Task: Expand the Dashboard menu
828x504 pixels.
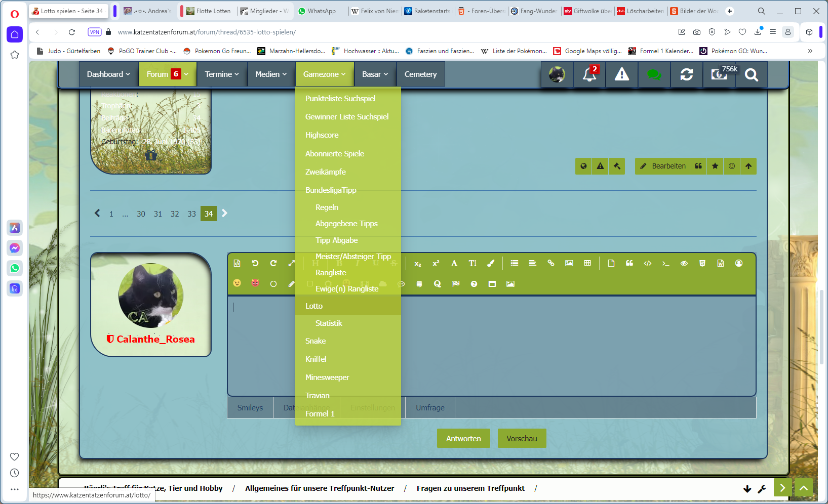Action: pyautogui.click(x=108, y=74)
